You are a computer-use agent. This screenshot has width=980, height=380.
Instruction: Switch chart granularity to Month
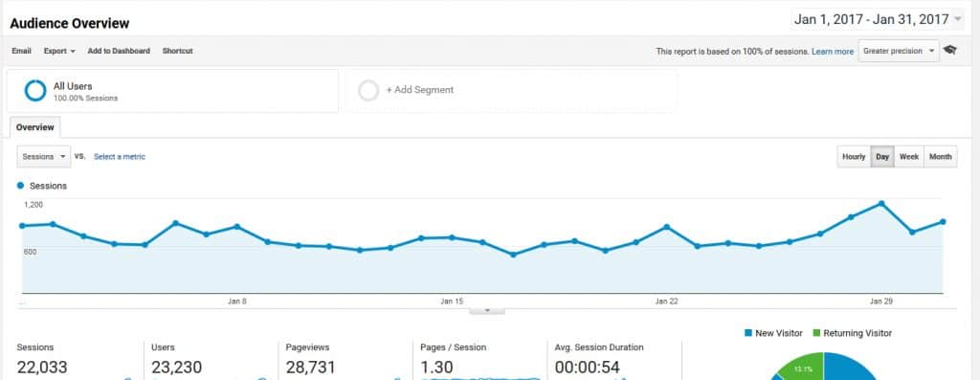tap(940, 157)
